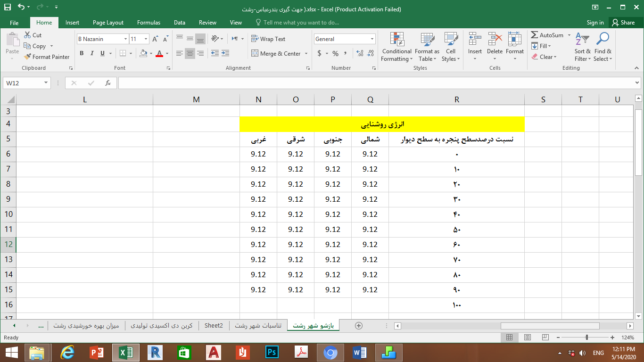
Task: Center the cell text horizontally
Action: pos(190,53)
